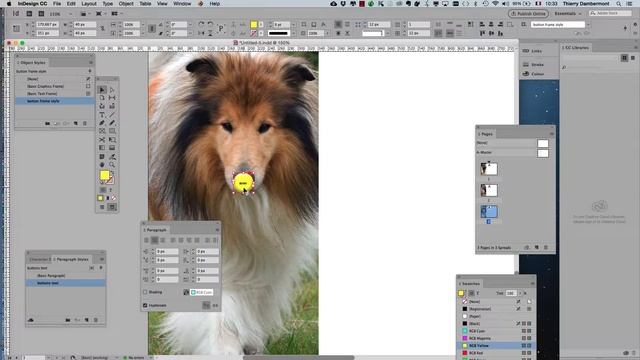Screen dimensions: 640x360
Task: Switch to the Paragraph Styles tab
Action: [71, 259]
